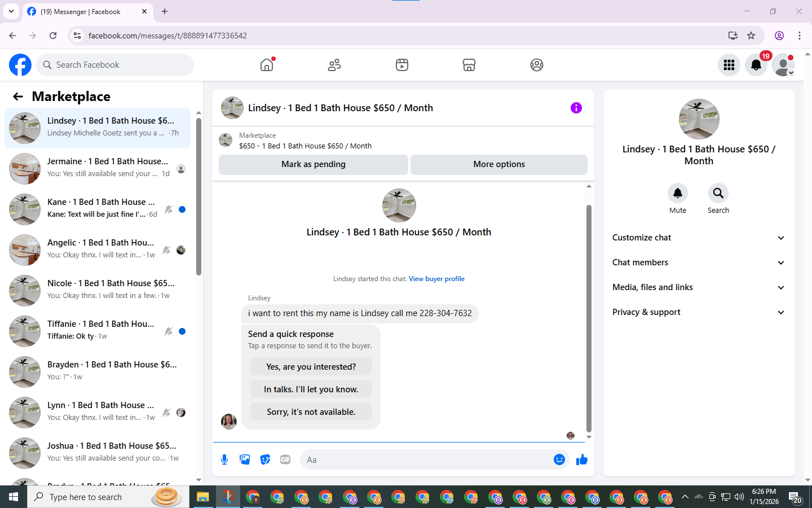Click the back arrow beside Marketplace heading
The image size is (812, 508).
18,97
